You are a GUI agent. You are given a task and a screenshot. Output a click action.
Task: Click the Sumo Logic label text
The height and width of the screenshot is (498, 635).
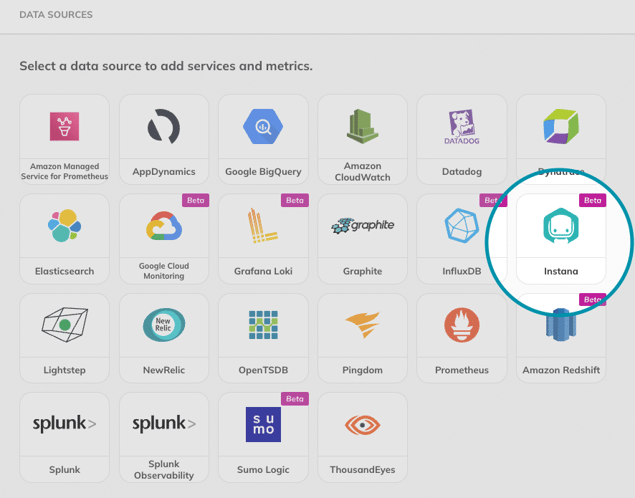[x=263, y=470]
